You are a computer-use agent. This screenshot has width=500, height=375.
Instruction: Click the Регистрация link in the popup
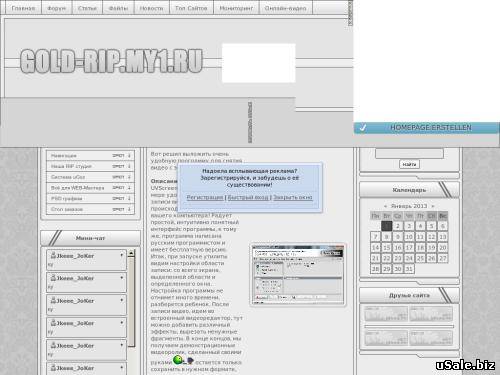coord(205,197)
